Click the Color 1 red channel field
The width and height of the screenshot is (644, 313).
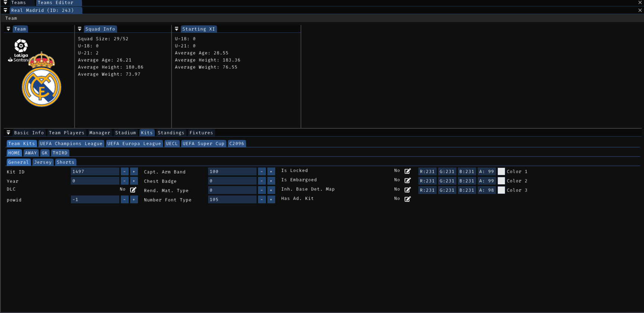(x=427, y=172)
